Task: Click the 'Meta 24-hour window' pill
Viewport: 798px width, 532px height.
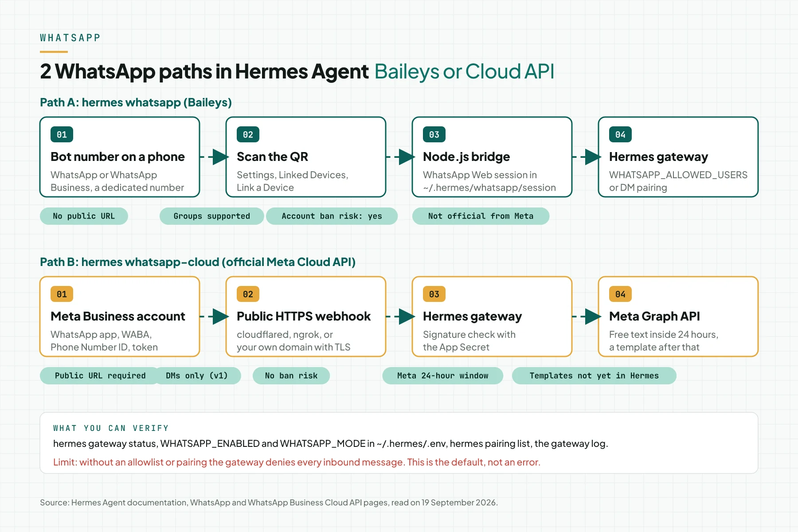Action: (x=442, y=376)
